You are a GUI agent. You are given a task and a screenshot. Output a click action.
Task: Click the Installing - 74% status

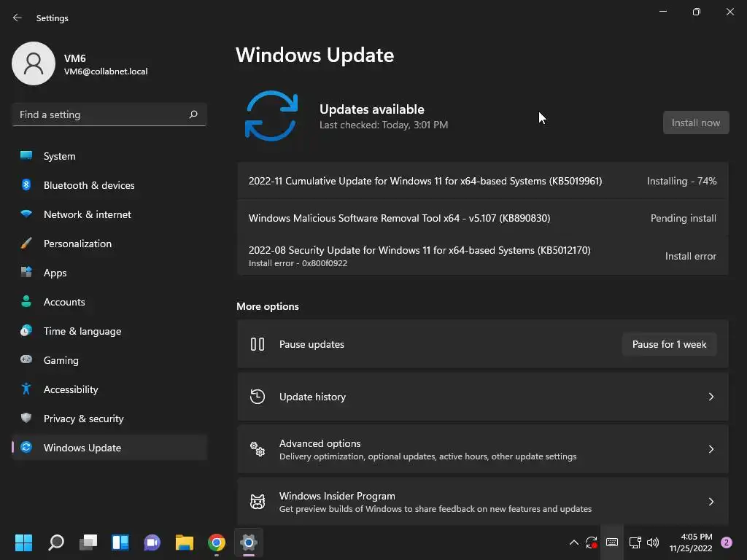tap(682, 181)
